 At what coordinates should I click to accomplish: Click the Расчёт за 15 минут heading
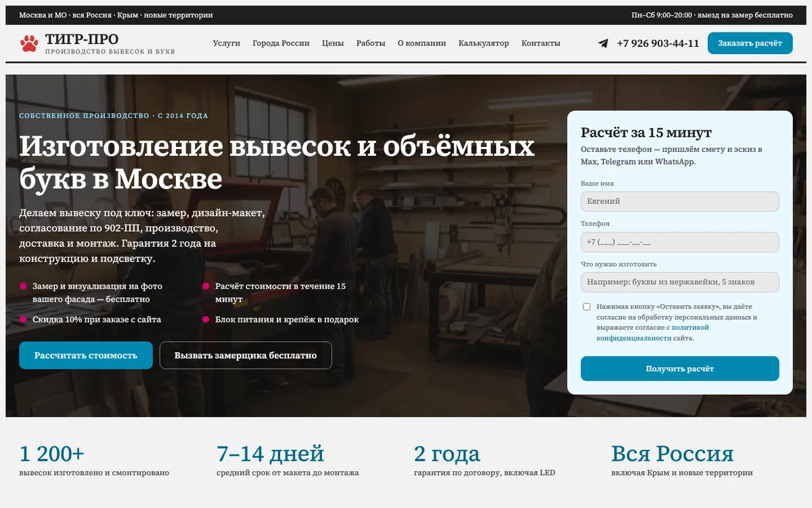tap(646, 133)
